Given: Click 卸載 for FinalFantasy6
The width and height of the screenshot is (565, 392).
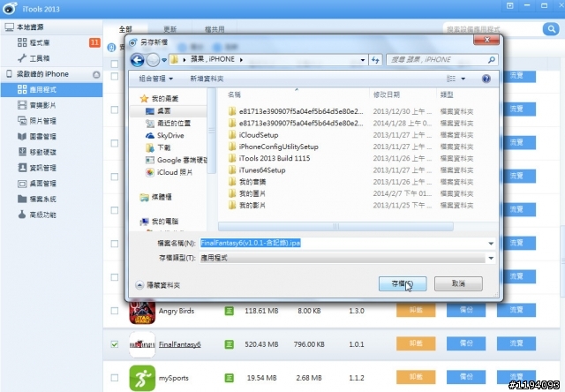Looking at the screenshot, I should (416, 343).
